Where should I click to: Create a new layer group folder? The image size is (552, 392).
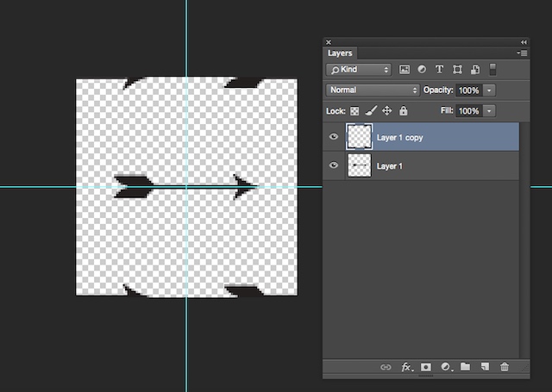pos(465,367)
